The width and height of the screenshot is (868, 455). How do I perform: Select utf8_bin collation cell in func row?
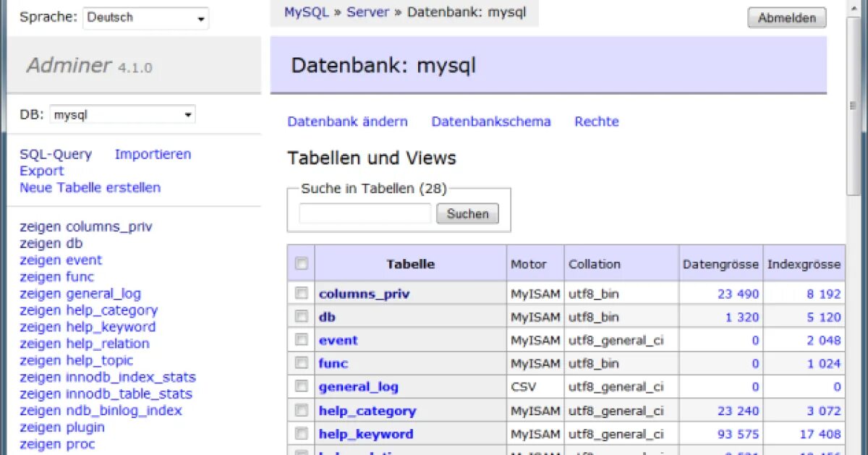(621, 363)
